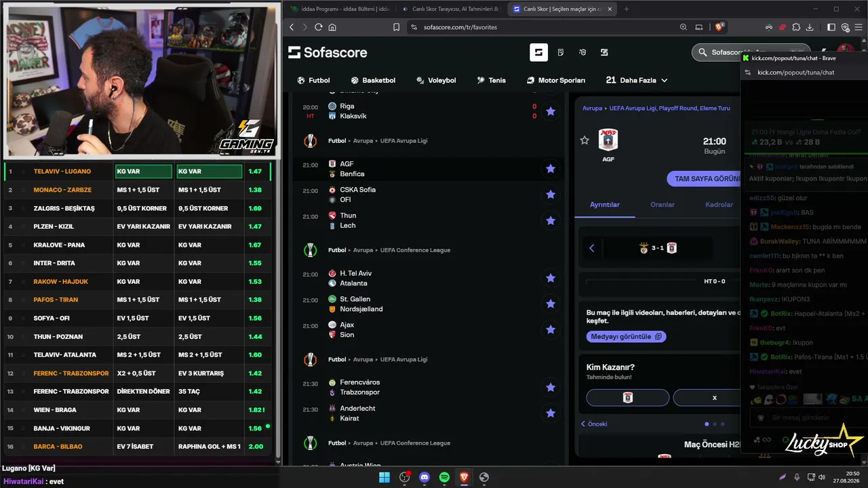Click the Kick chat message input field
The height and width of the screenshot is (488, 868).
(807, 418)
